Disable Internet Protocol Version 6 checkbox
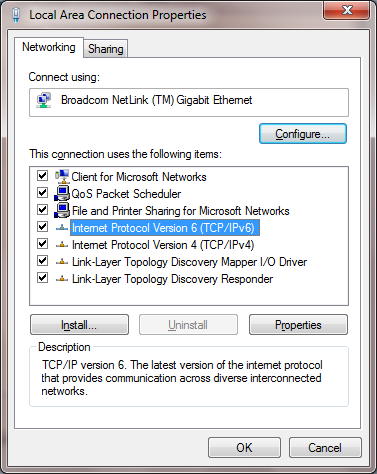Image resolution: width=377 pixels, height=474 pixels. [42, 227]
